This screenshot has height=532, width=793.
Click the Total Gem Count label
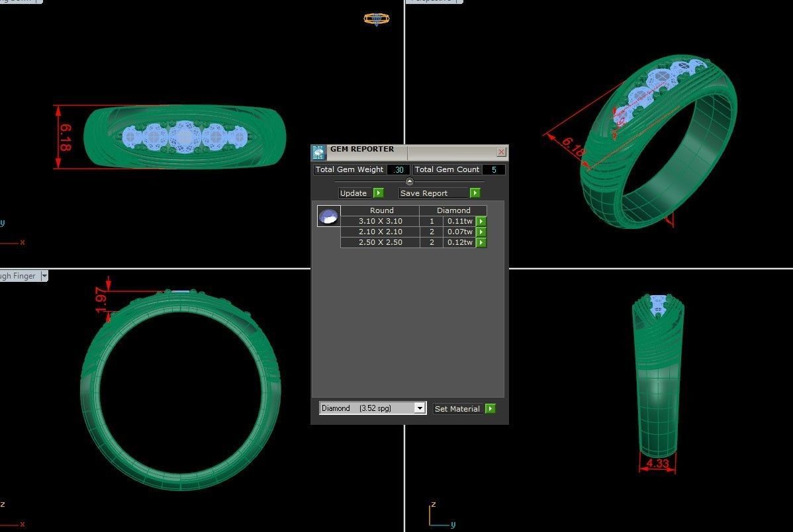[x=447, y=169]
